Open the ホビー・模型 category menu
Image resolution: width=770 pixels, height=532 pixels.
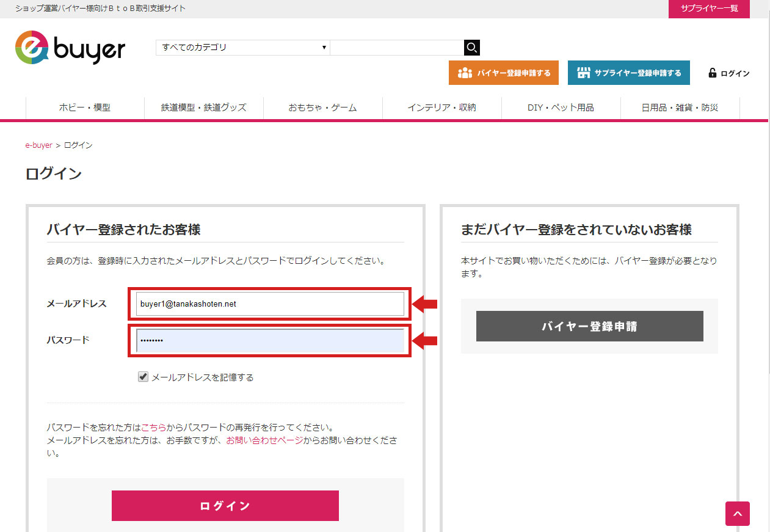85,107
